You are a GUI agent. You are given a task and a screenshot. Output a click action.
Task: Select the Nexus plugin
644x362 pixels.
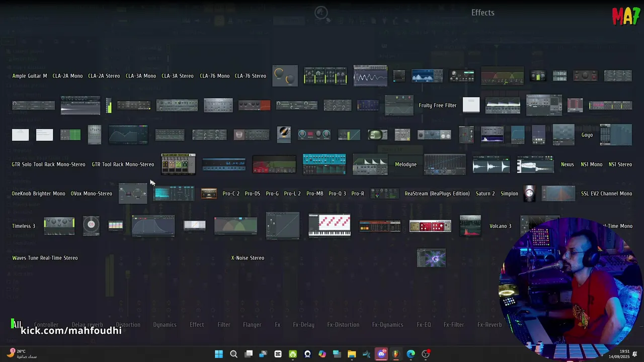click(568, 164)
